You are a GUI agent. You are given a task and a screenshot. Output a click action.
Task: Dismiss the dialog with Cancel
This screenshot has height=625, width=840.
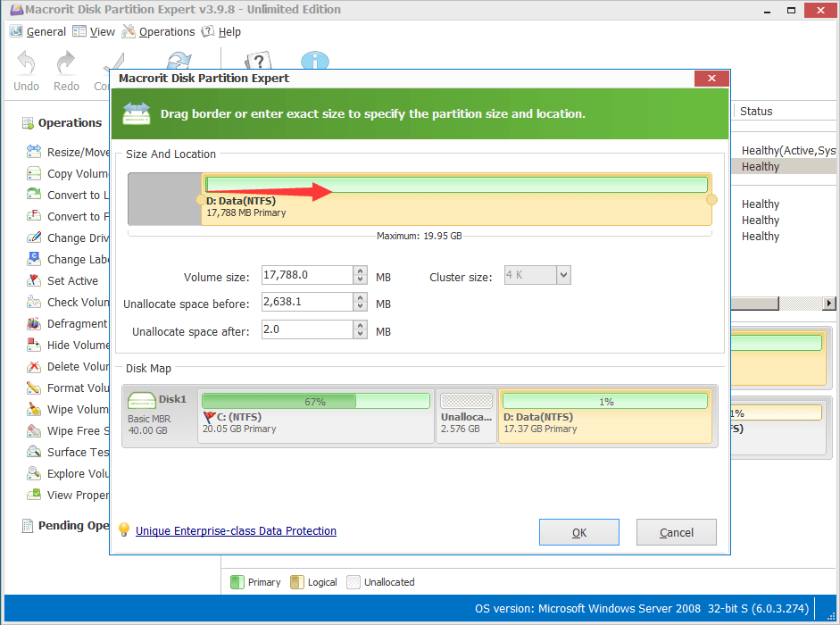pos(676,531)
